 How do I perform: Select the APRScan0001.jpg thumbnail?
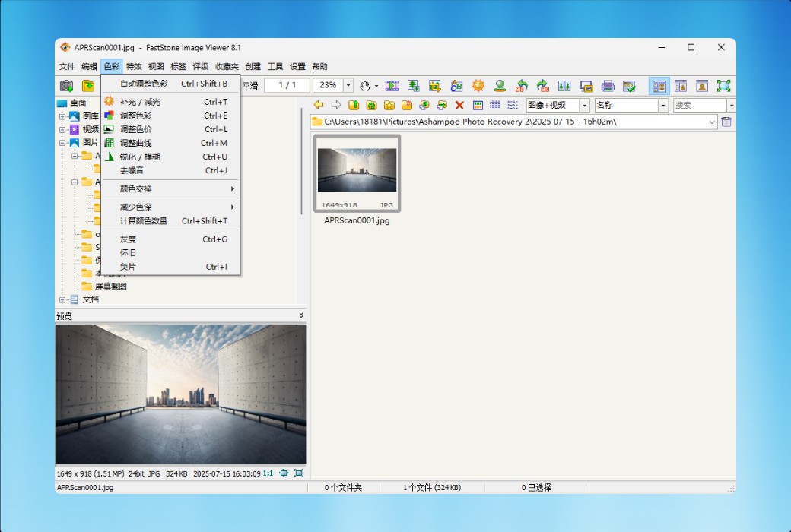click(357, 173)
